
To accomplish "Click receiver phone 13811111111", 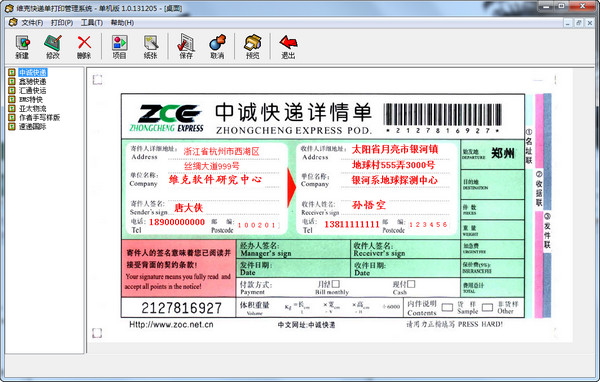I will coord(352,224).
